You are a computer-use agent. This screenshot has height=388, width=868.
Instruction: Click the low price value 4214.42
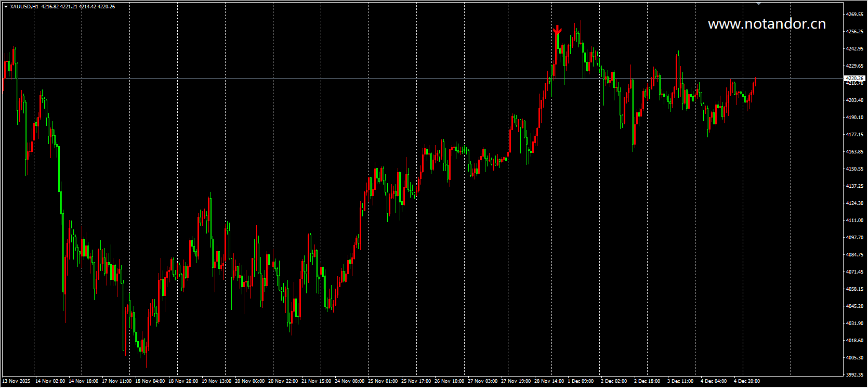88,7
